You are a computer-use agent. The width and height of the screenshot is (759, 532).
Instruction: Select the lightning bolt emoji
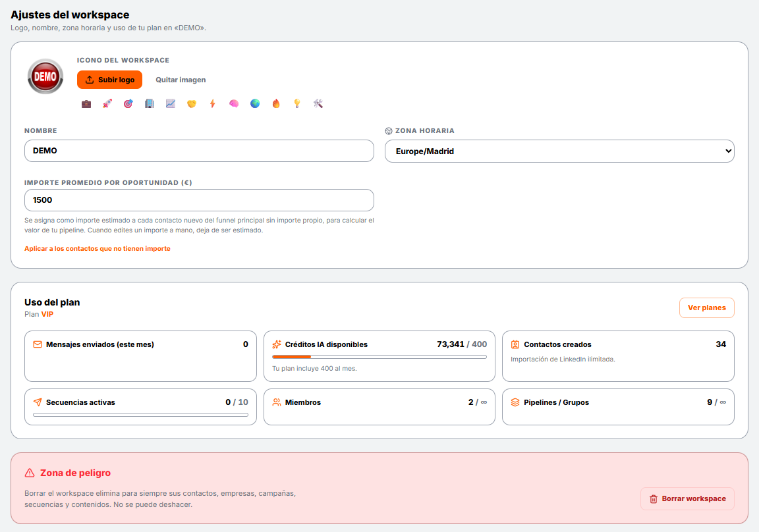pyautogui.click(x=213, y=103)
